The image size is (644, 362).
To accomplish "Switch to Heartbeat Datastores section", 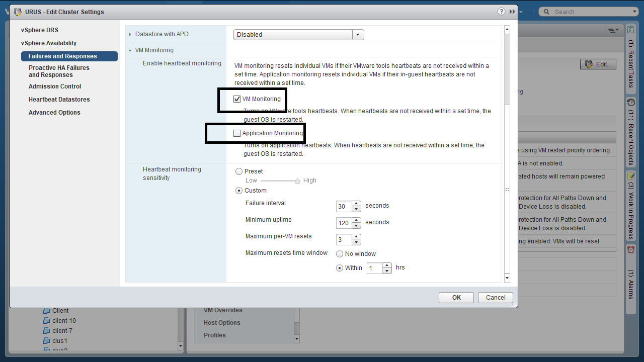I will pyautogui.click(x=59, y=100).
